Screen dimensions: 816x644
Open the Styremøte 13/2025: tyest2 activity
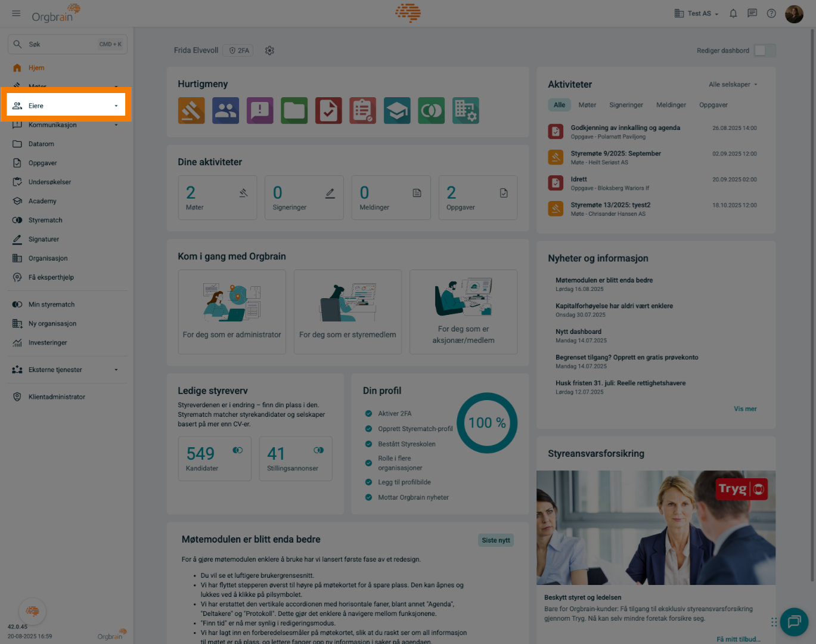pyautogui.click(x=610, y=205)
